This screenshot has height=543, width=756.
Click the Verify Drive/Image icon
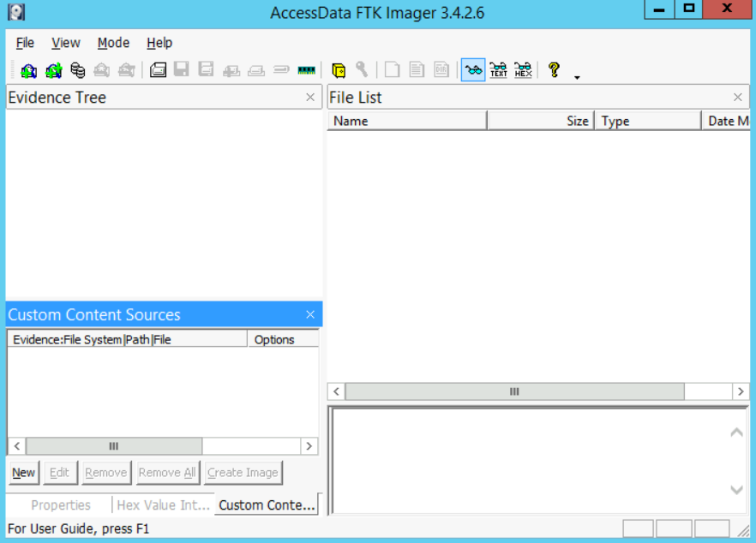click(x=281, y=70)
